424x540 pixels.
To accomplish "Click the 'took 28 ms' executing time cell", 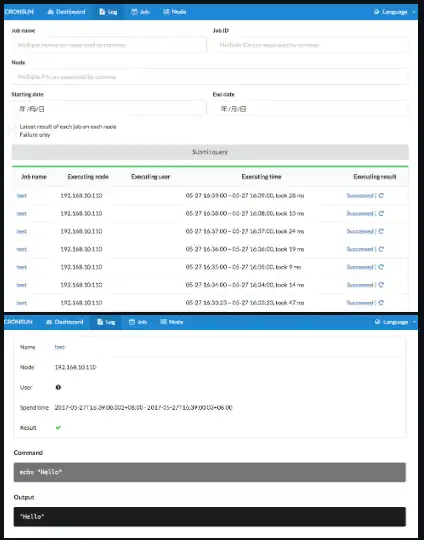I will pos(245,196).
